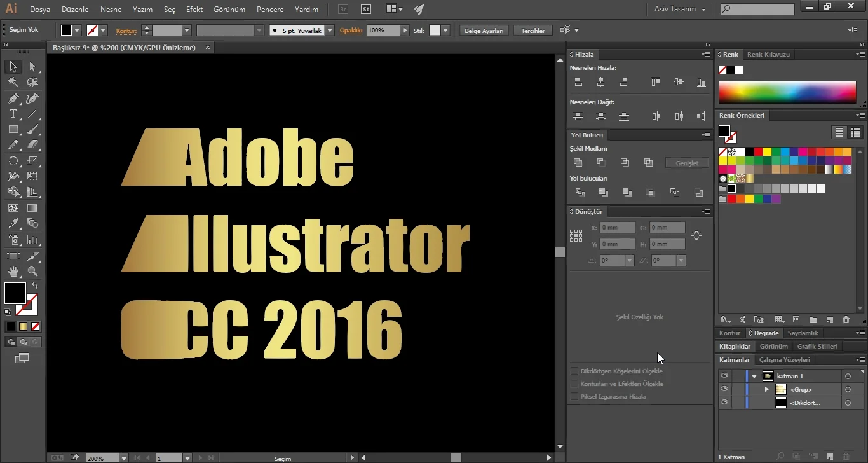Open the Dosya menu
868x463 pixels.
click(40, 10)
